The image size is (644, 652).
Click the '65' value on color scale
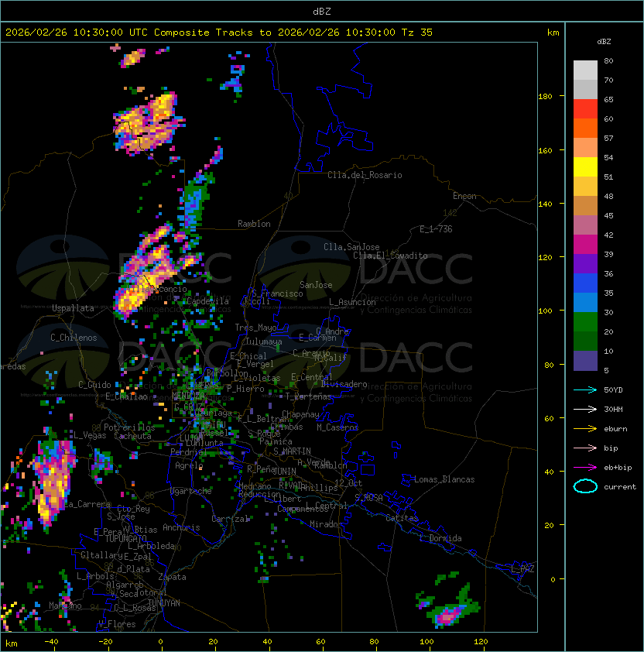[x=608, y=99]
